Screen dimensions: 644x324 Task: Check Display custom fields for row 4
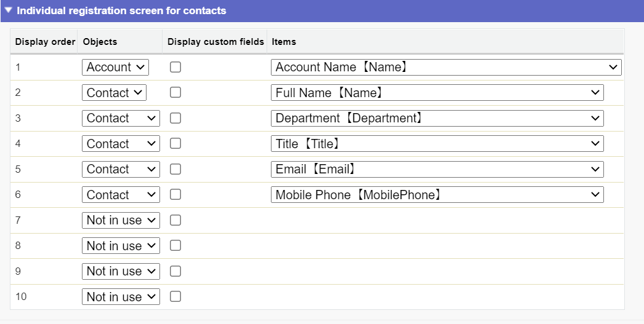pos(175,144)
